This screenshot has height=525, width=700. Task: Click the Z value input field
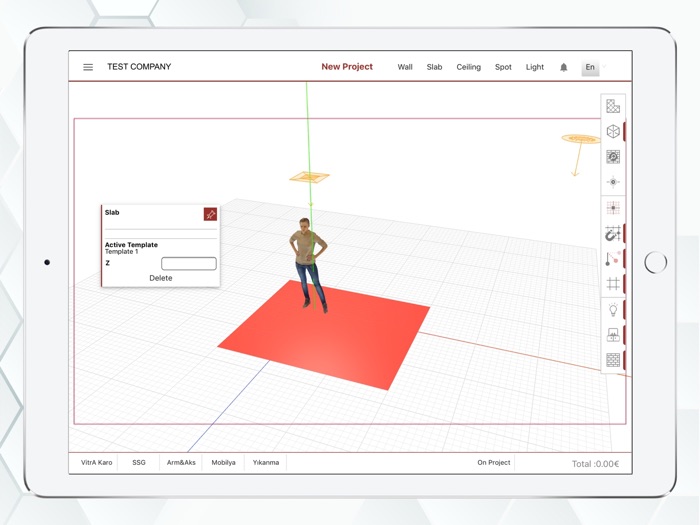[x=188, y=264]
